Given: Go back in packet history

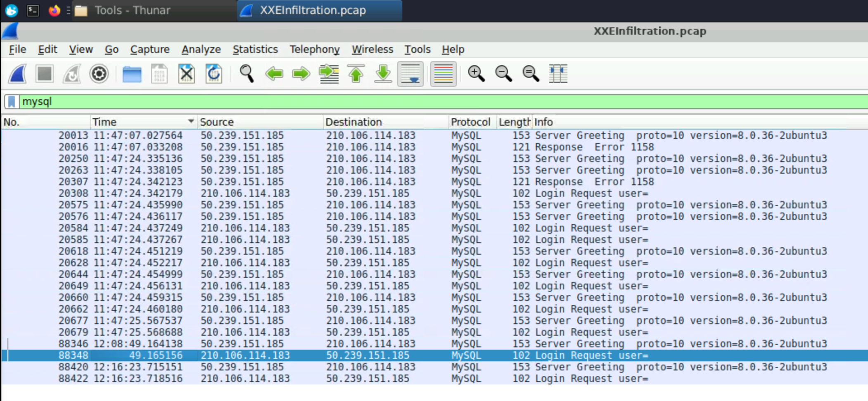Looking at the screenshot, I should click(274, 74).
